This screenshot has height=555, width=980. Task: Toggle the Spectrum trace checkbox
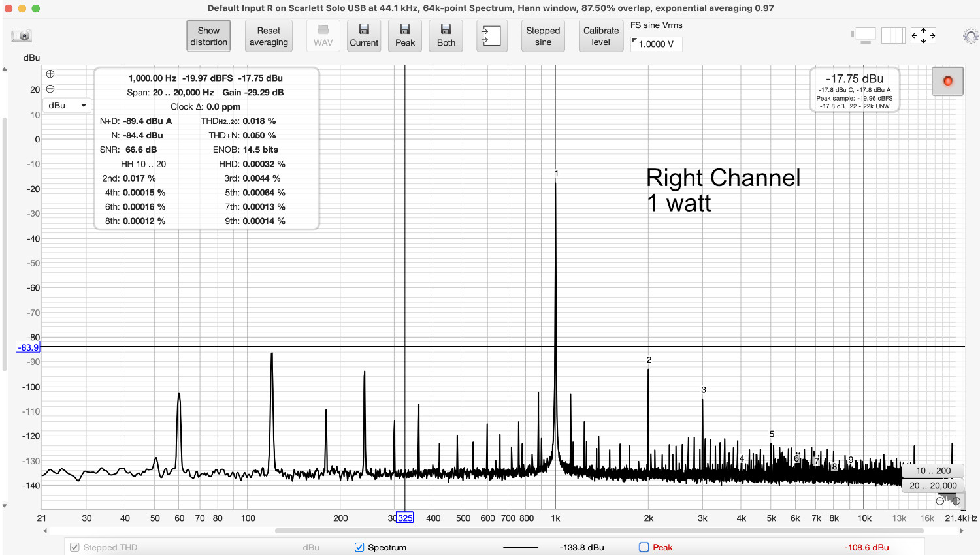pos(359,547)
